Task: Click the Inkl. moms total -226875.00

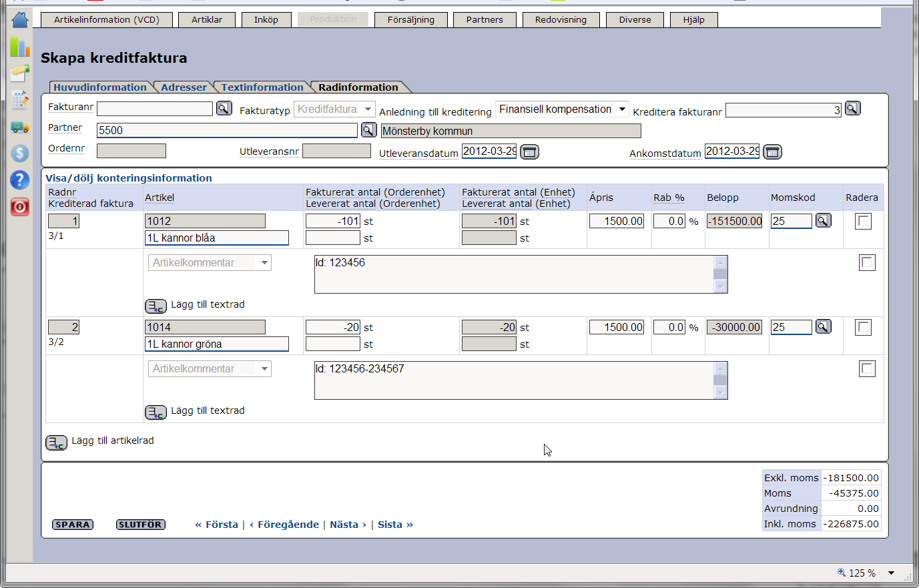Action: tap(851, 524)
